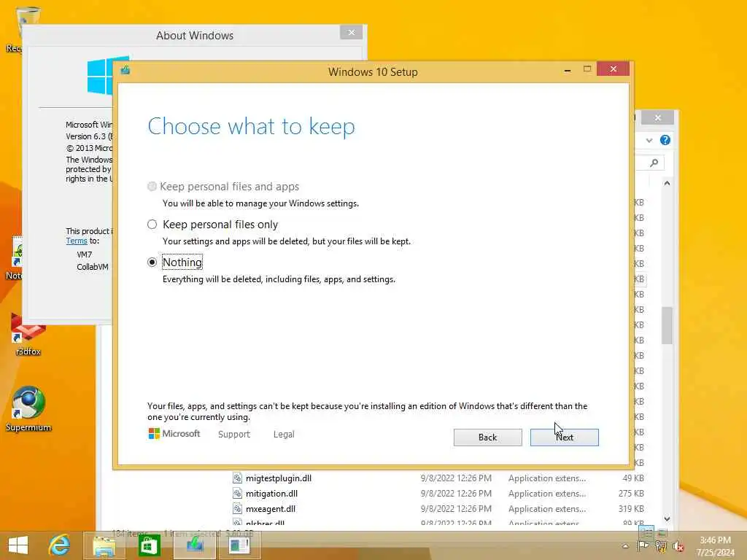Open the r3dfox desktop shortcut
Image resolution: width=747 pixels, height=560 pixels.
[28, 334]
